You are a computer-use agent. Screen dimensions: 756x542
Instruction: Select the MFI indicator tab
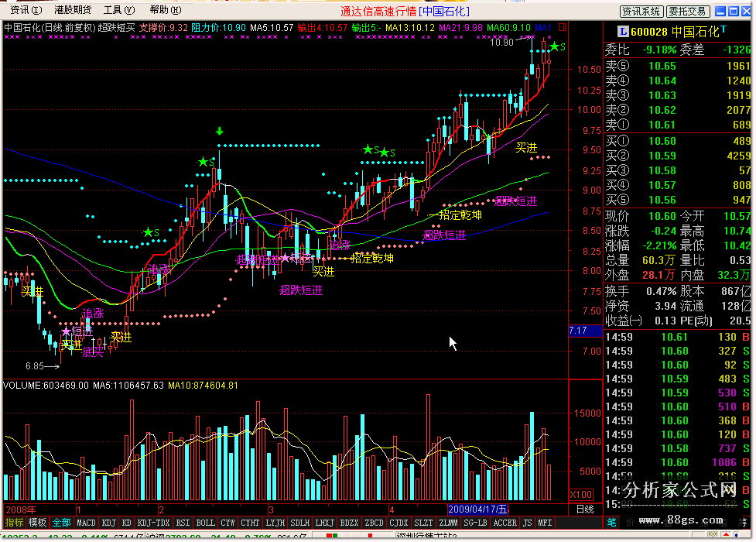click(x=545, y=523)
